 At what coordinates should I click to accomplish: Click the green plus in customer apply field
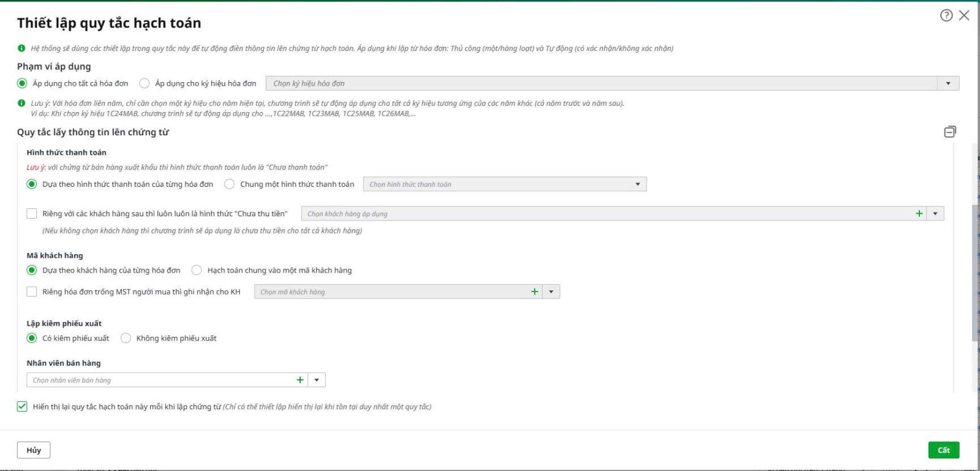919,214
